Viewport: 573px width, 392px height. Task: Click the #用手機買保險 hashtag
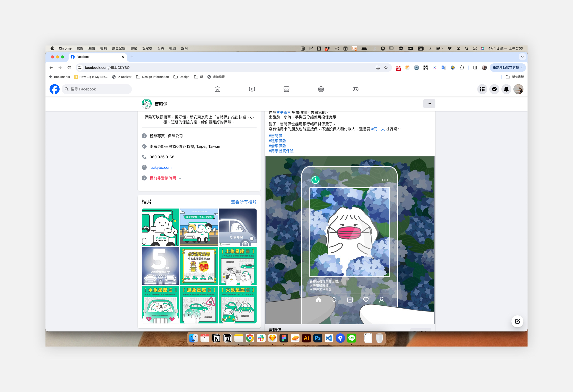[281, 151]
